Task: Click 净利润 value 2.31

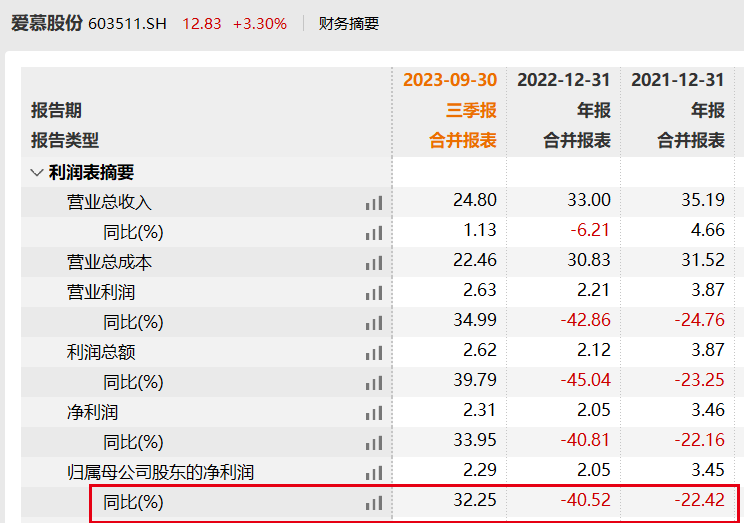Action: 480,410
